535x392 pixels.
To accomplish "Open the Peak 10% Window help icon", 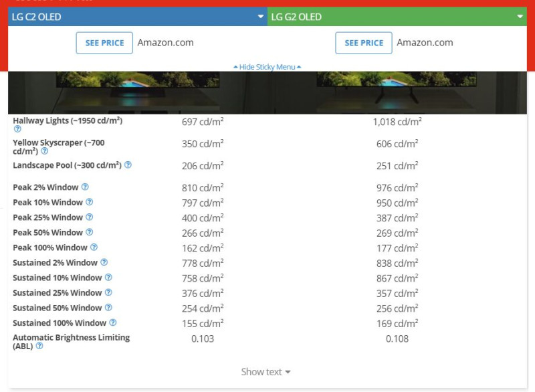I will coord(90,202).
